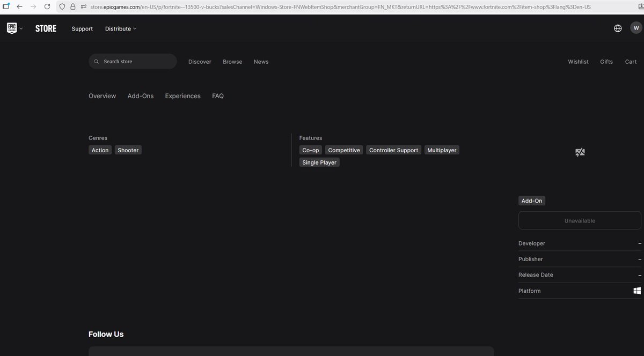Select the Shooter genre tag
This screenshot has height=356, width=644.
pos(128,150)
